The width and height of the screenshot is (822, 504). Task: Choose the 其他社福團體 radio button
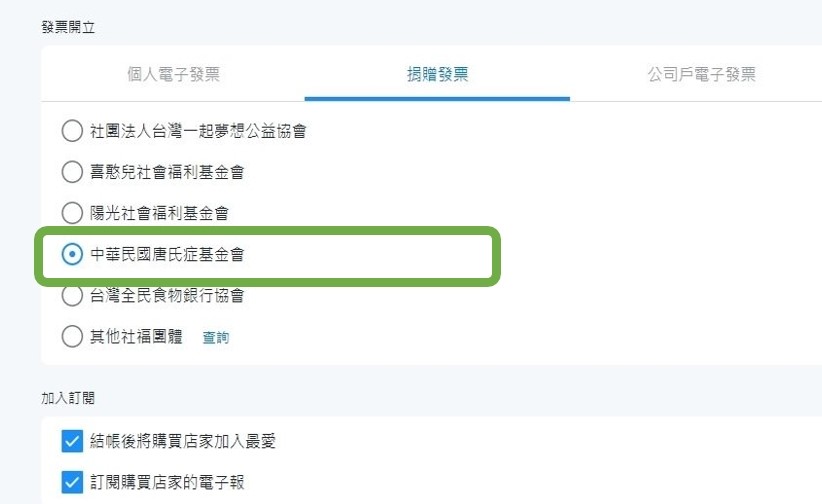72,337
